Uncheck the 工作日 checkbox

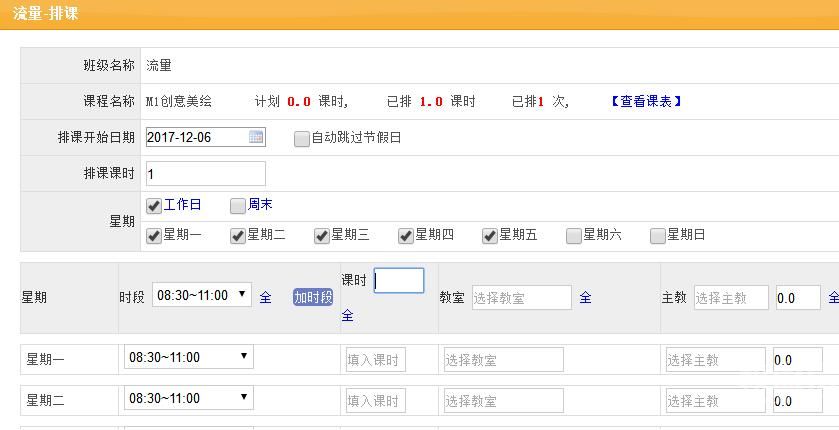pyautogui.click(x=154, y=206)
